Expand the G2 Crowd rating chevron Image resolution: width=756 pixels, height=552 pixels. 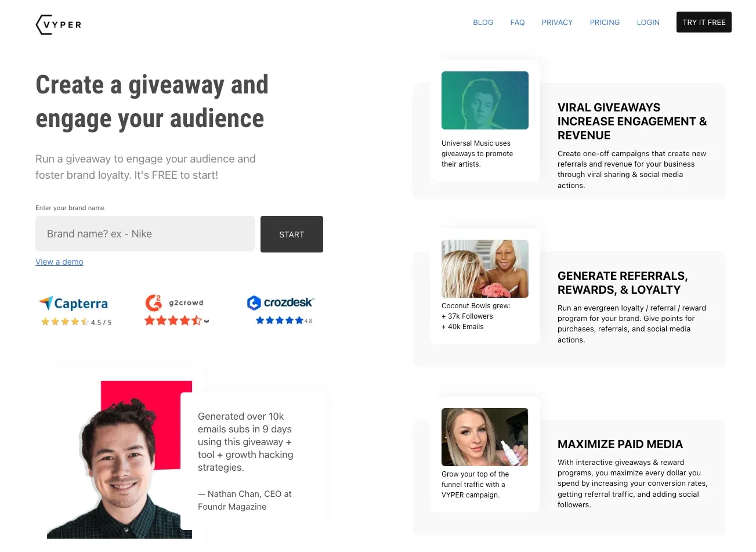click(207, 321)
